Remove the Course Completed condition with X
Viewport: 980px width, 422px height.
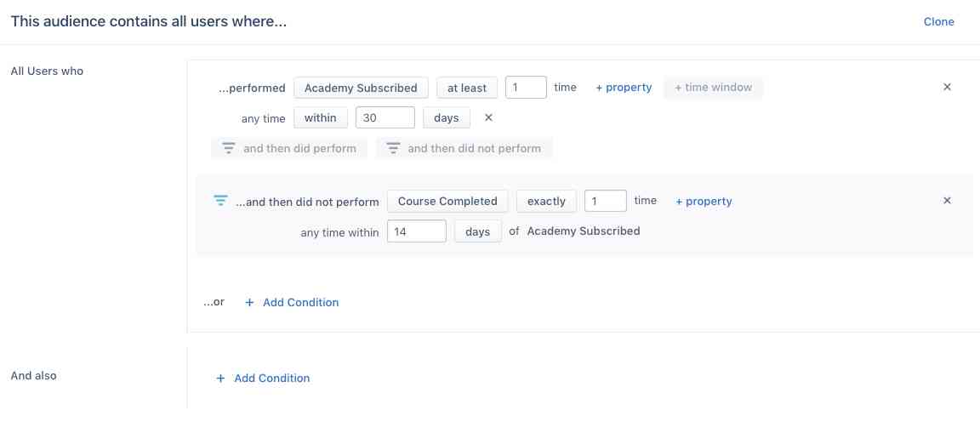(947, 201)
